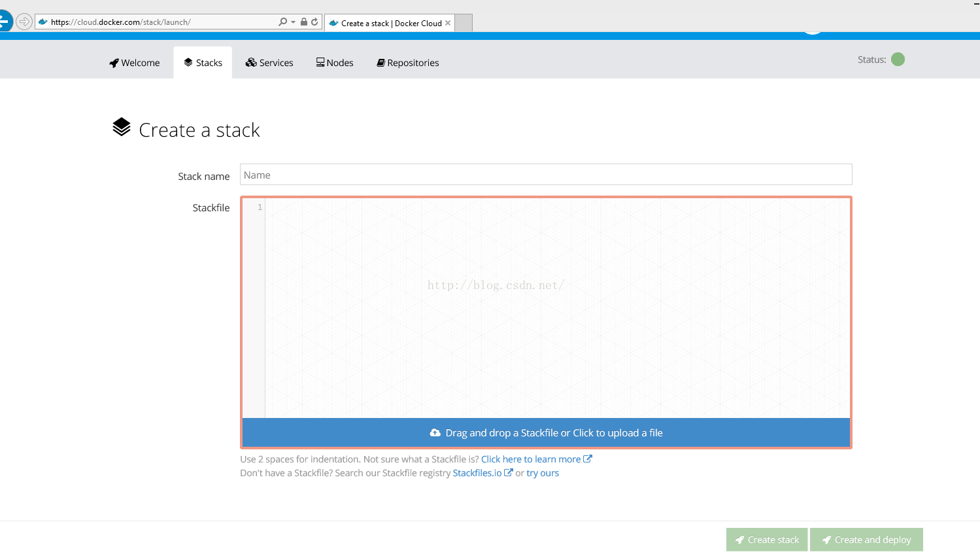Click the cloud upload icon

tap(435, 433)
